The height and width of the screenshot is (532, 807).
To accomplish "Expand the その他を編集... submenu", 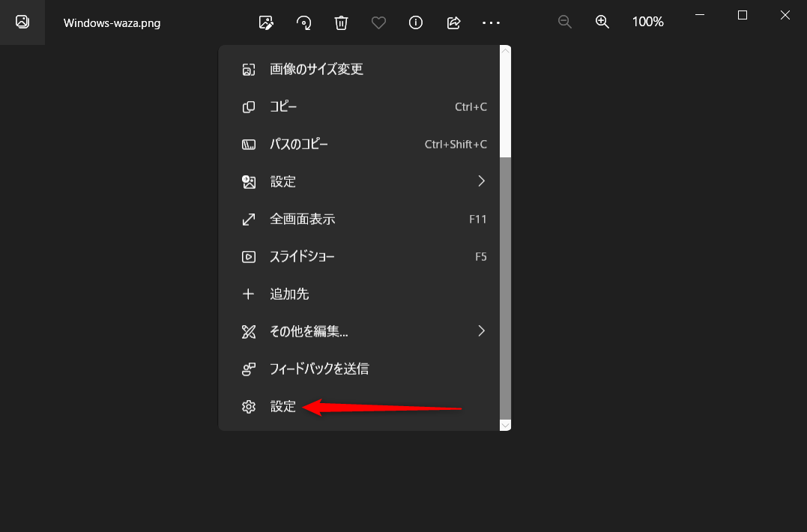I will [481, 331].
